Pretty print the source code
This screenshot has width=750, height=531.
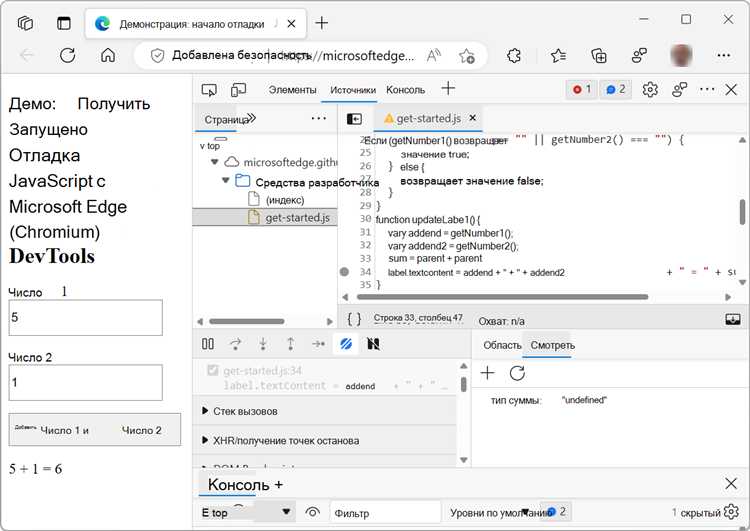354,319
